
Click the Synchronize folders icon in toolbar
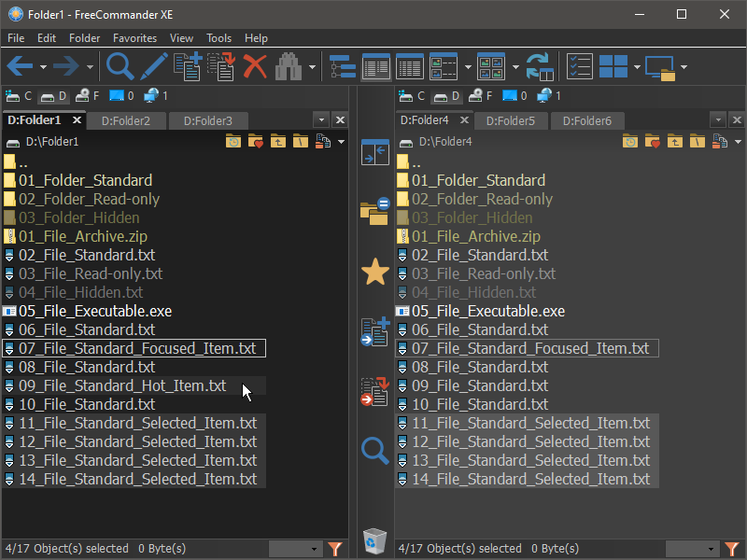click(541, 66)
